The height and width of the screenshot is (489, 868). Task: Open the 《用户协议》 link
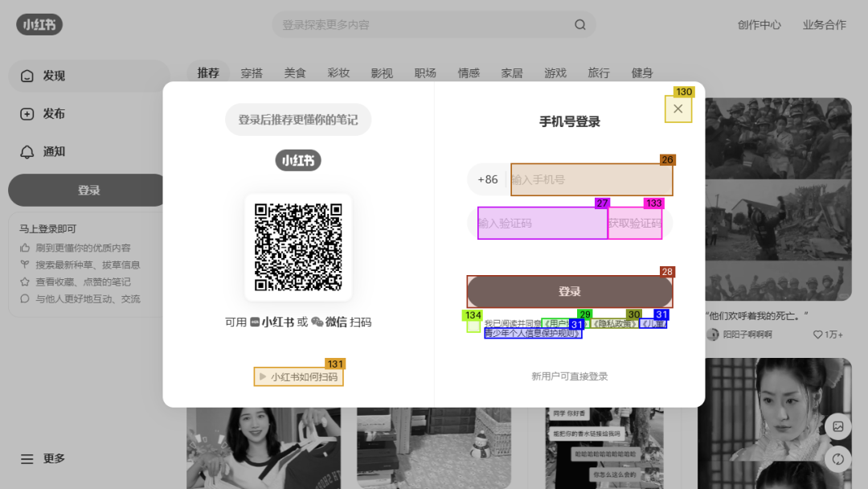coord(563,323)
